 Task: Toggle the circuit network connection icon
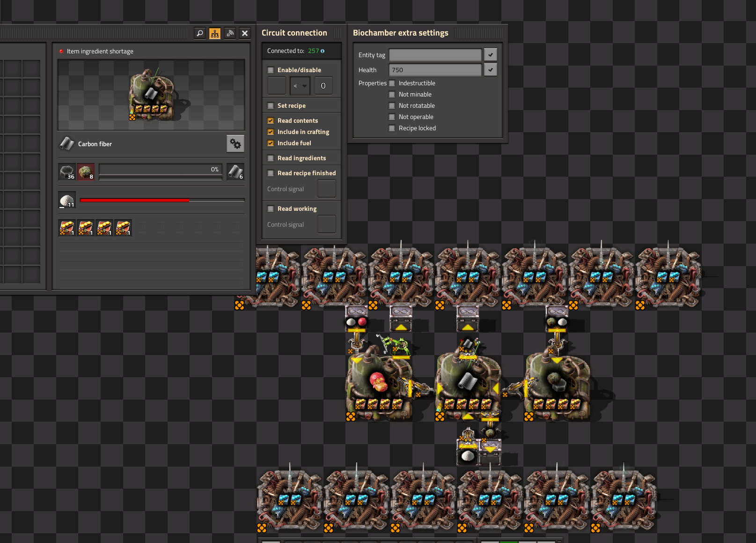[x=215, y=33]
